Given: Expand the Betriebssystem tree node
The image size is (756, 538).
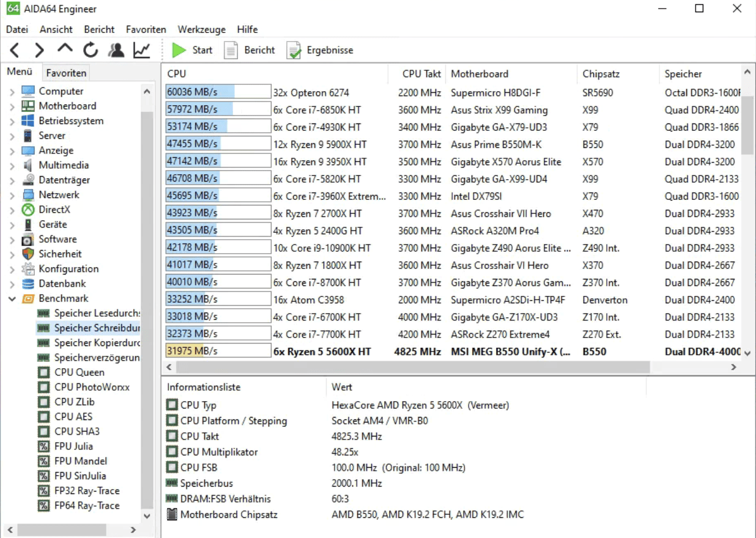Looking at the screenshot, I should 12,121.
